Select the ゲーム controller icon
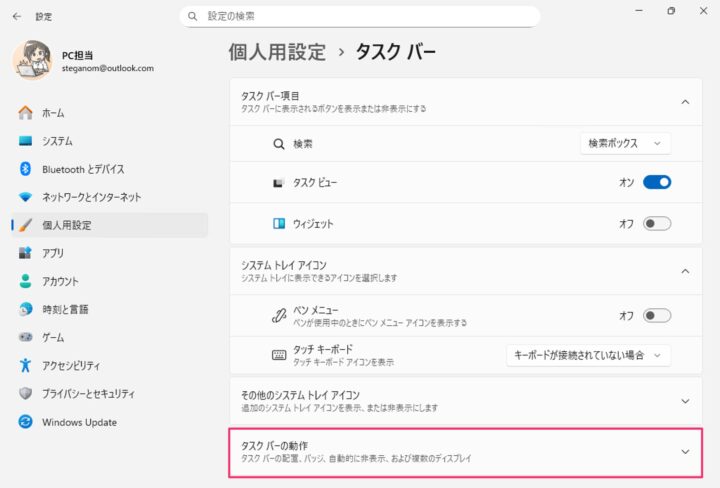The width and height of the screenshot is (720, 488). click(25, 337)
